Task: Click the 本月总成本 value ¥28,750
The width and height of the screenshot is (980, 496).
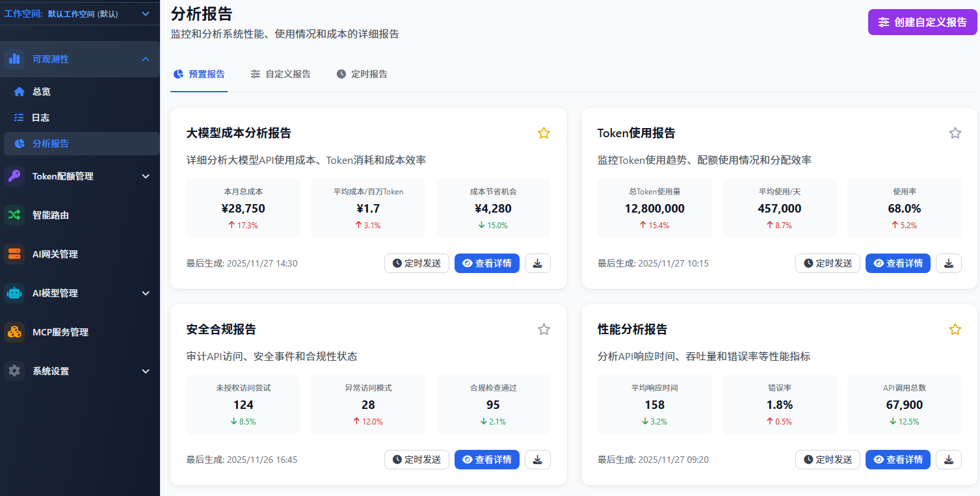Action: pos(243,209)
